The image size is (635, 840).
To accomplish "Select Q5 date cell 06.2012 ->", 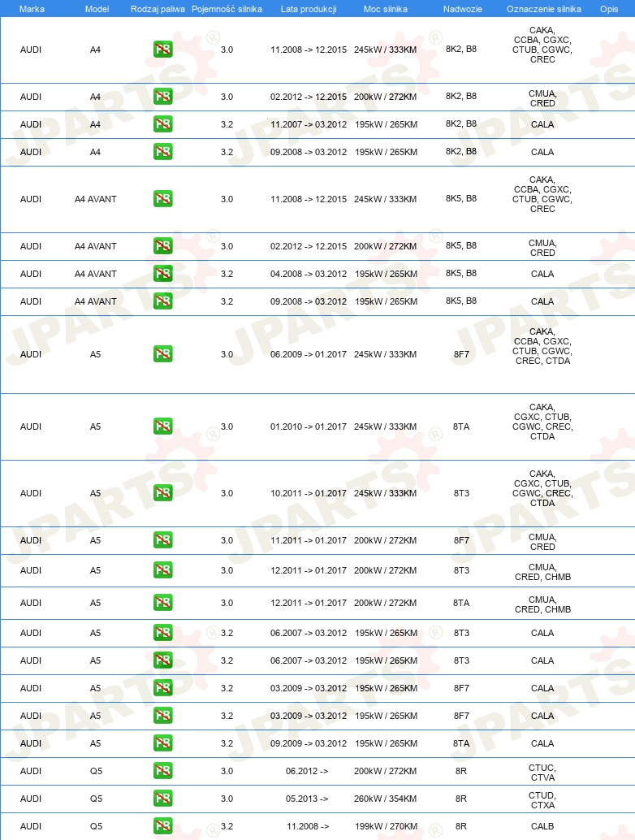I will 307,771.
